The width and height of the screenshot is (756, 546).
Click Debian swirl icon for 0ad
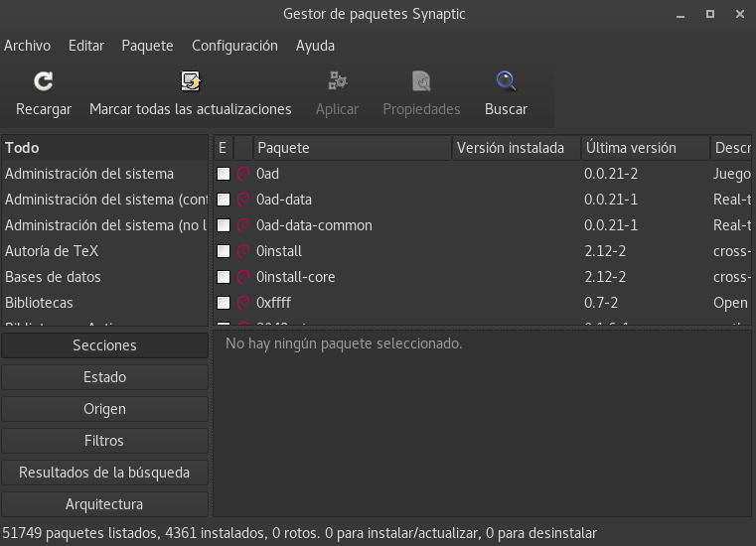[243, 174]
